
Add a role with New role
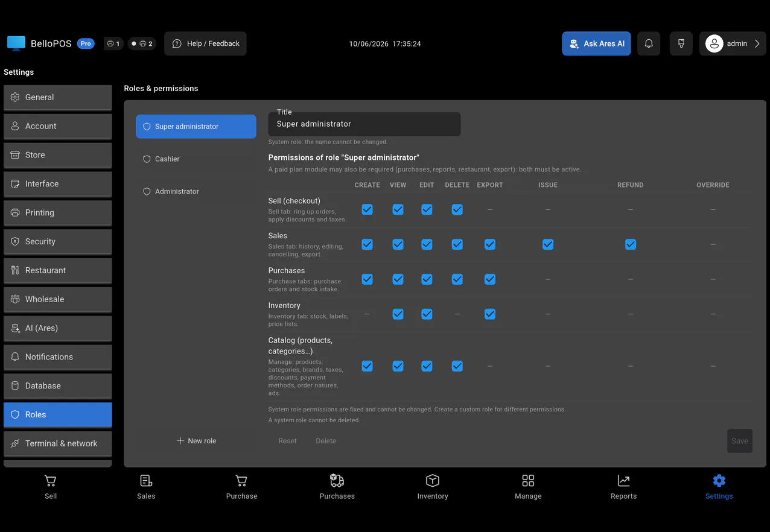[x=196, y=441]
